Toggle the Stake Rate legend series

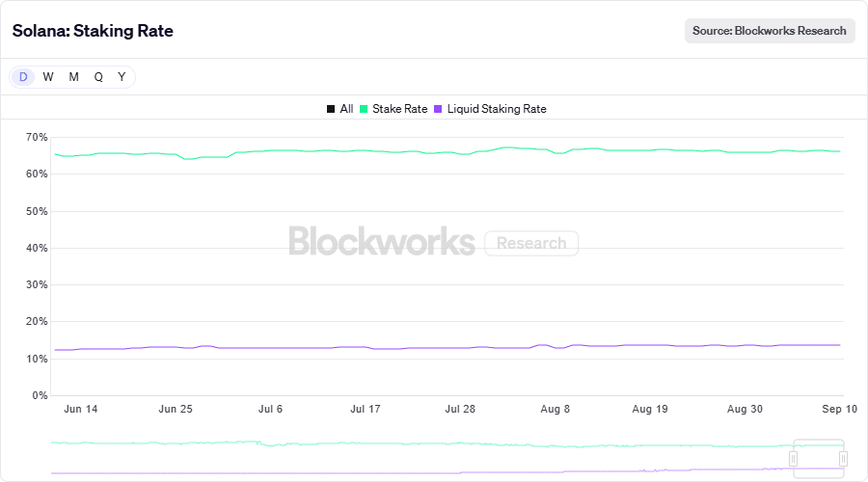pos(393,109)
